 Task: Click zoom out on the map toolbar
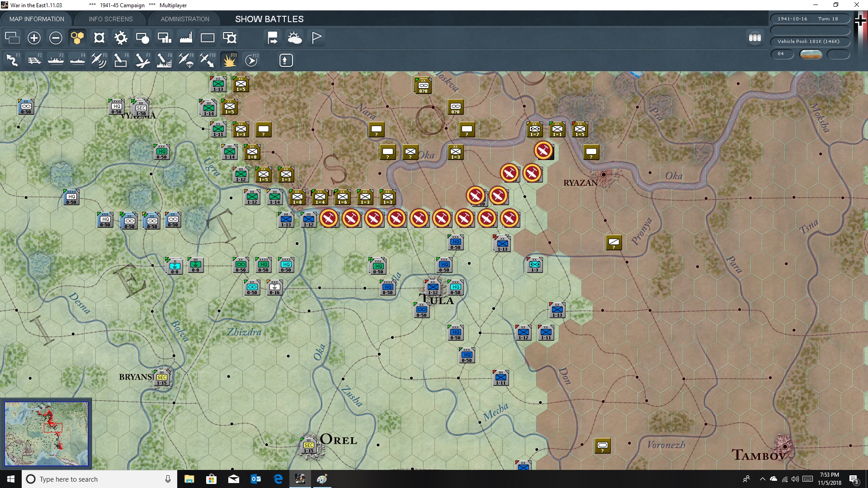56,38
